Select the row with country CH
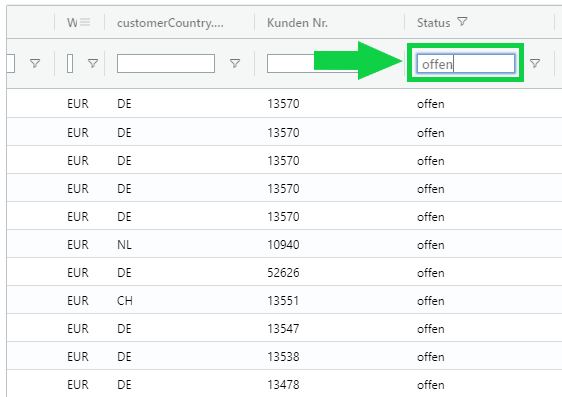This screenshot has width=562, height=397. [284, 300]
